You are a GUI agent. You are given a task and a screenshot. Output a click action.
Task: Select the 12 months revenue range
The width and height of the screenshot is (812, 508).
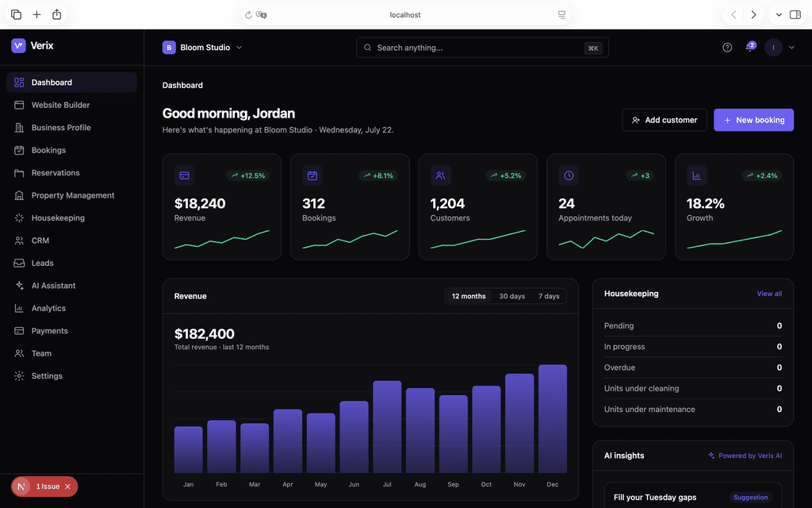pyautogui.click(x=469, y=296)
